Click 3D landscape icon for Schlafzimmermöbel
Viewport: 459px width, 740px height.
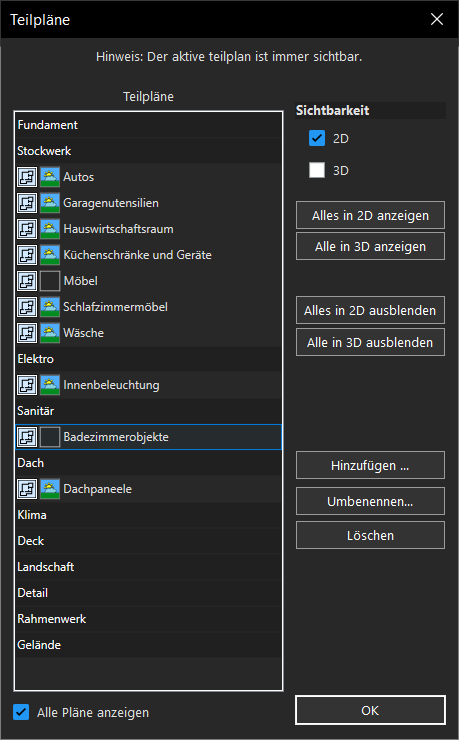tap(50, 307)
